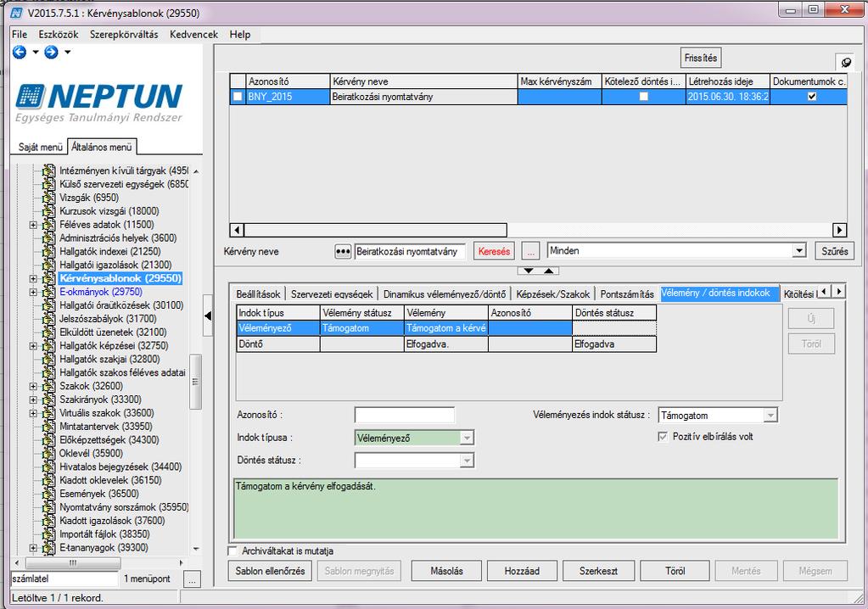Switch to the Beállítások tab
Viewport: 868px width, 609px height.
coord(259,294)
